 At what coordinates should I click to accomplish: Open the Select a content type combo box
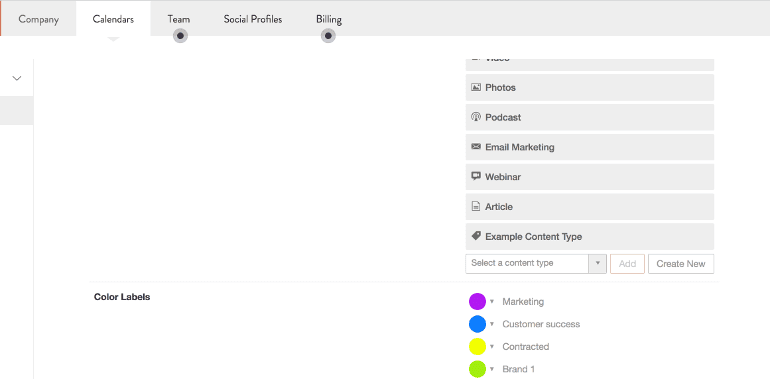pyautogui.click(x=536, y=264)
